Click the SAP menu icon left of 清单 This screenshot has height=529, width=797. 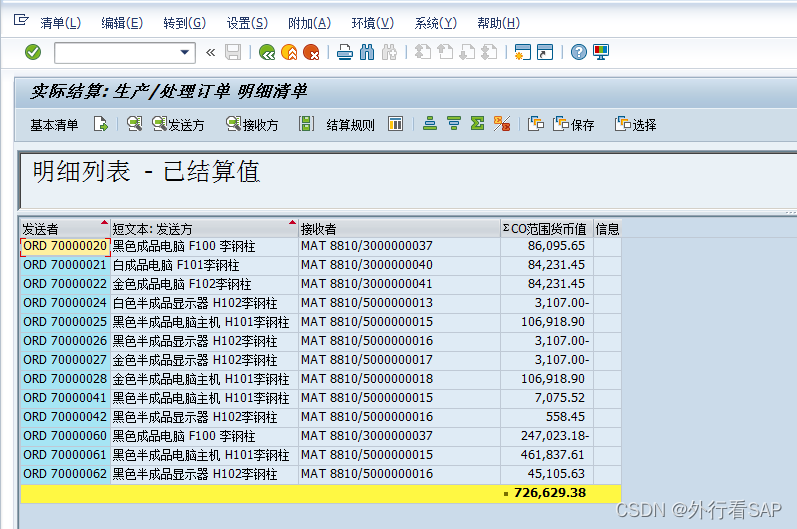pos(21,20)
